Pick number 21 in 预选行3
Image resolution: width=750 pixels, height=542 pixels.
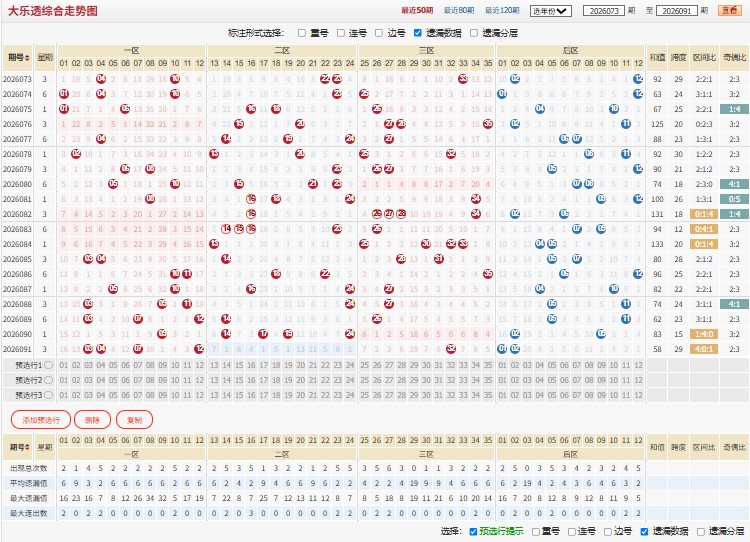[313, 395]
